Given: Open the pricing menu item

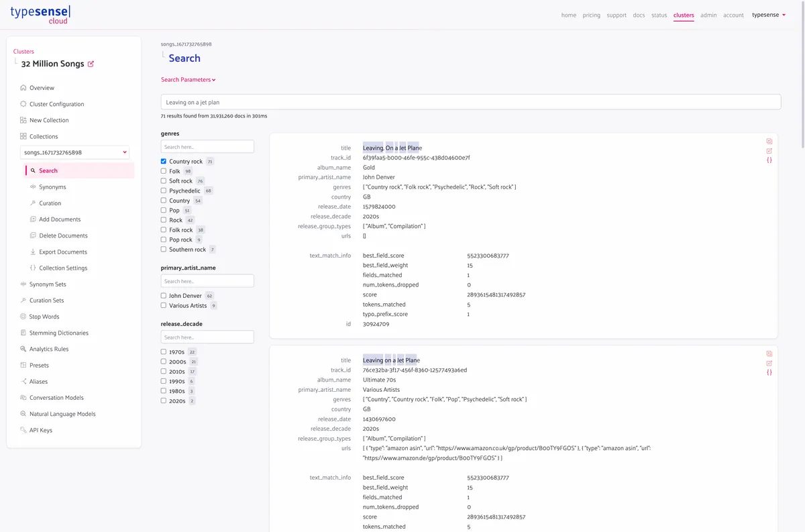Looking at the screenshot, I should pos(592,15).
